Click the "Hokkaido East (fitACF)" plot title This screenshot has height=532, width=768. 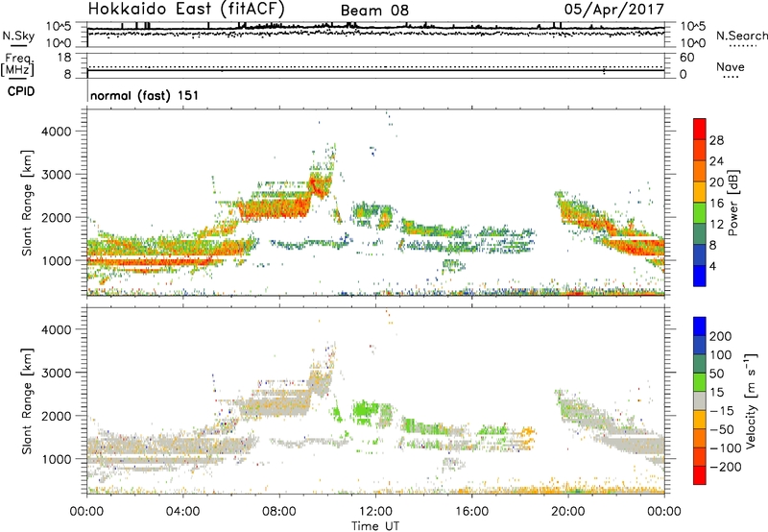(x=186, y=9)
